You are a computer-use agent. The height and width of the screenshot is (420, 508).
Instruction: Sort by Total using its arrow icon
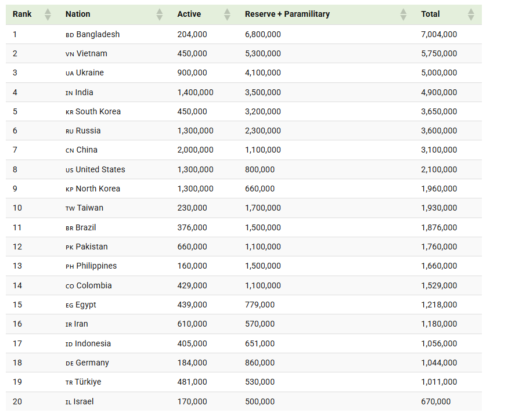tap(471, 15)
